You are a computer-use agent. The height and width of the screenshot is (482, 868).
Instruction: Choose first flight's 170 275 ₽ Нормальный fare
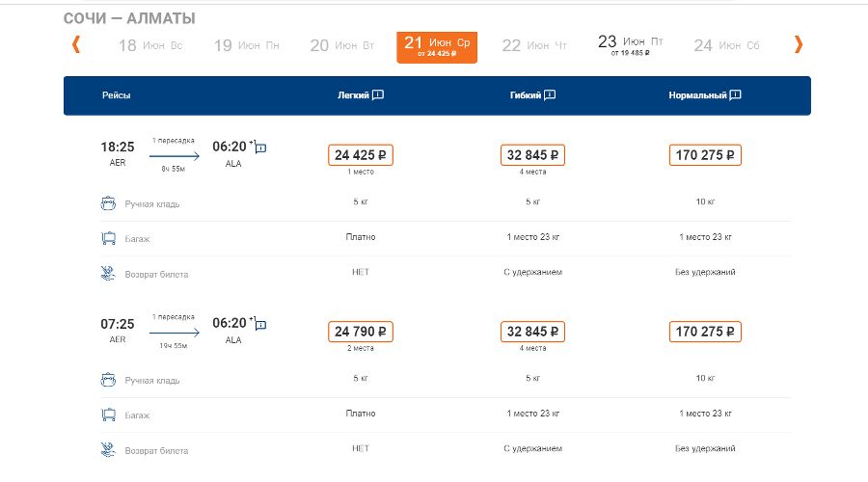pyautogui.click(x=704, y=155)
